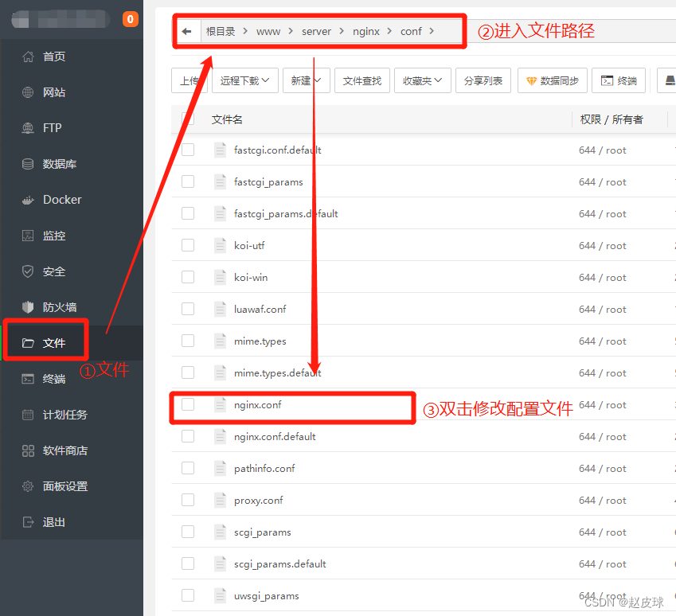This screenshot has height=616, width=676.
Task: Click file icon beside proxy.conf
Action: [x=221, y=500]
